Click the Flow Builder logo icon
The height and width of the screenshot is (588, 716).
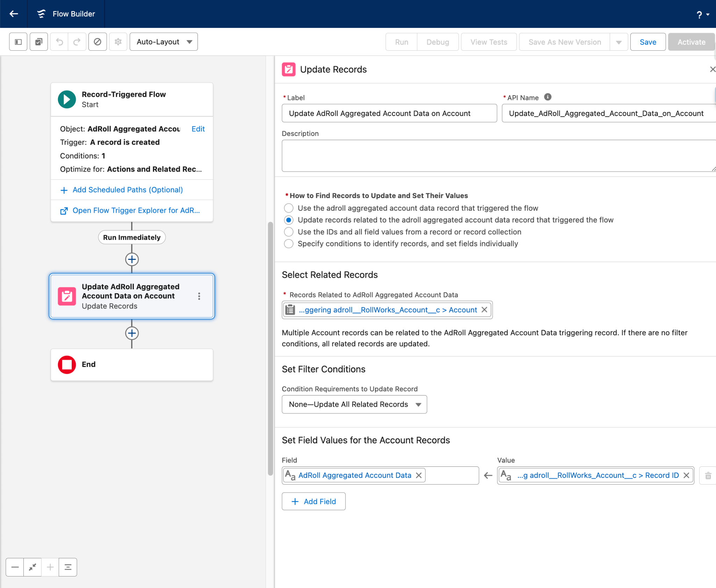point(41,14)
